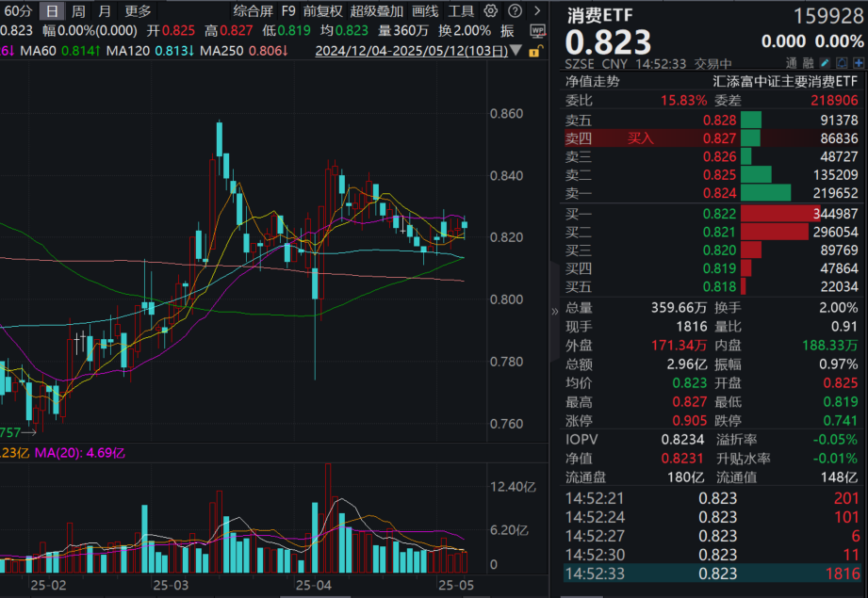Expand the toolbar with the right chevron
The width and height of the screenshot is (868, 598).
tap(536, 10)
